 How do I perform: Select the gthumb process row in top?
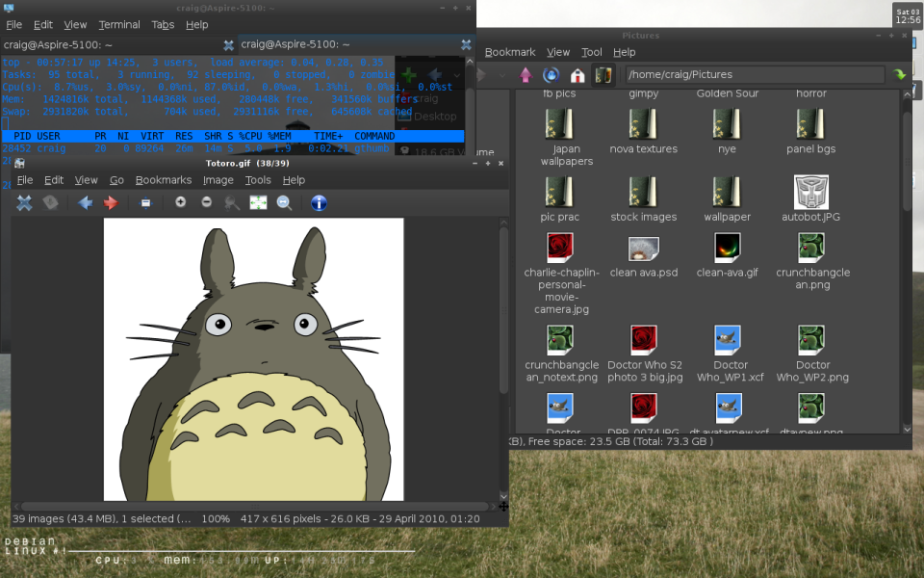coord(233,148)
